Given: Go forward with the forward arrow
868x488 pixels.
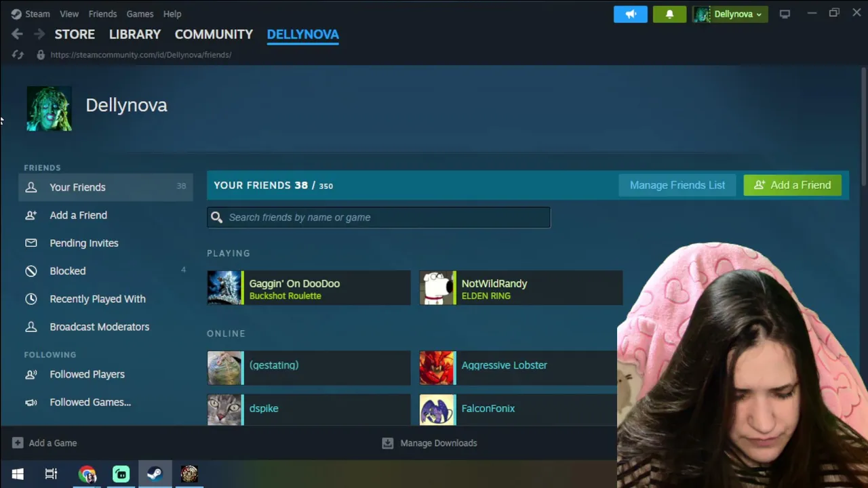Looking at the screenshot, I should (39, 34).
